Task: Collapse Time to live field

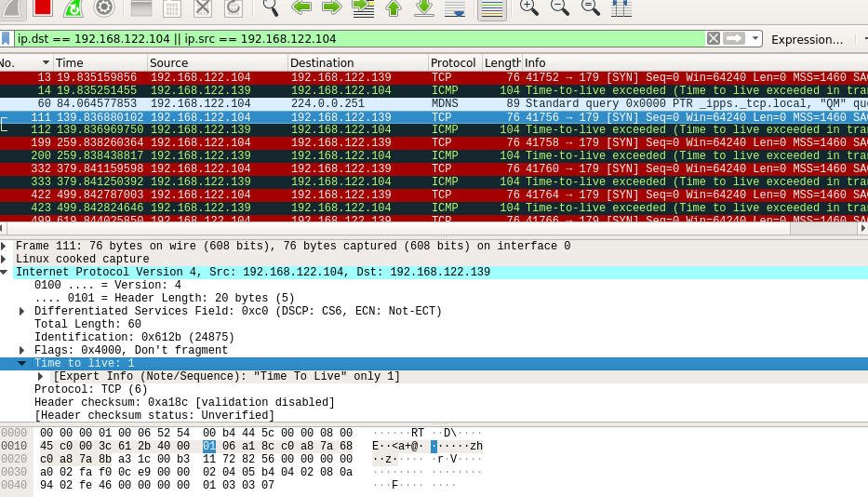Action: [x=21, y=364]
